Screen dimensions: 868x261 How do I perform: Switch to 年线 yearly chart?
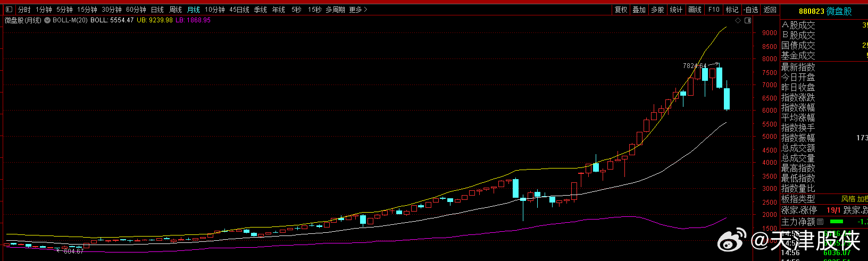pyautogui.click(x=278, y=10)
